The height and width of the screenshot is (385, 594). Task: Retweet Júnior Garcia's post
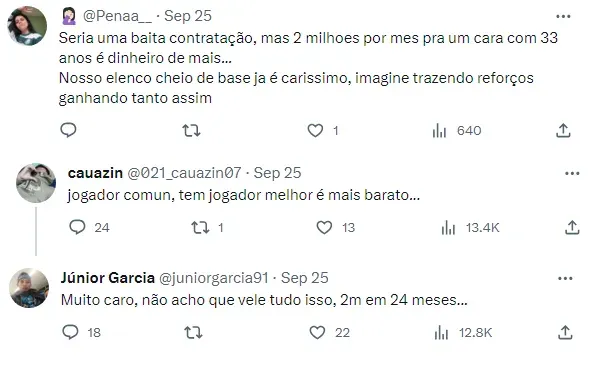click(x=193, y=333)
